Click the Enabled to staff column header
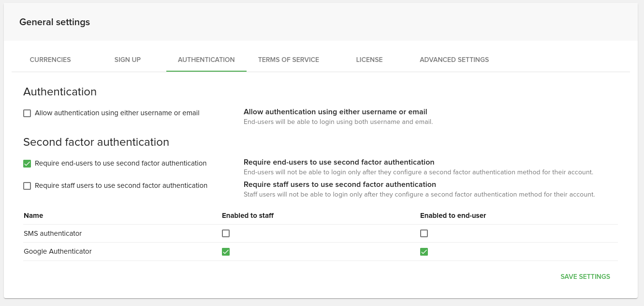Screen dimensions: 644x306 248,215
